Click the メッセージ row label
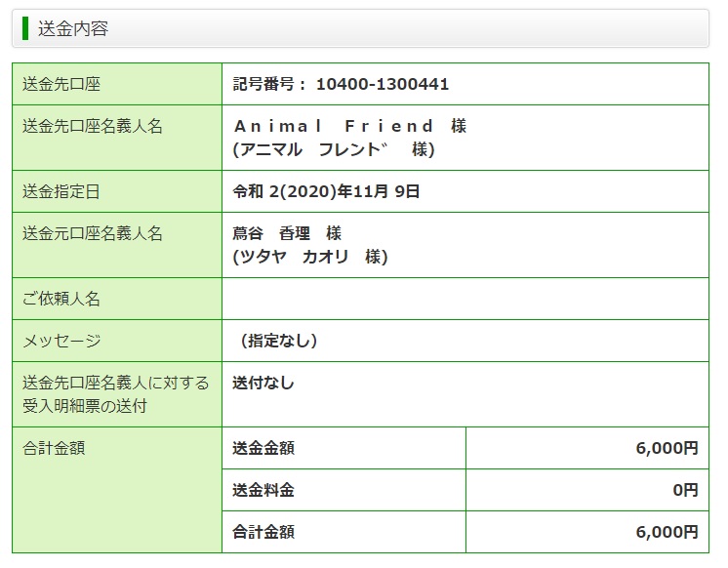Viewport: 728px width, 568px height. (x=61, y=341)
